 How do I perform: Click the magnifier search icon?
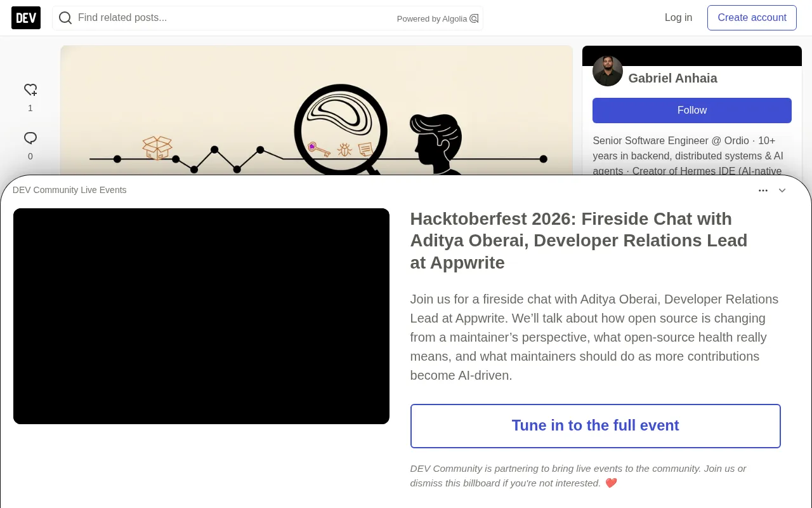65,18
